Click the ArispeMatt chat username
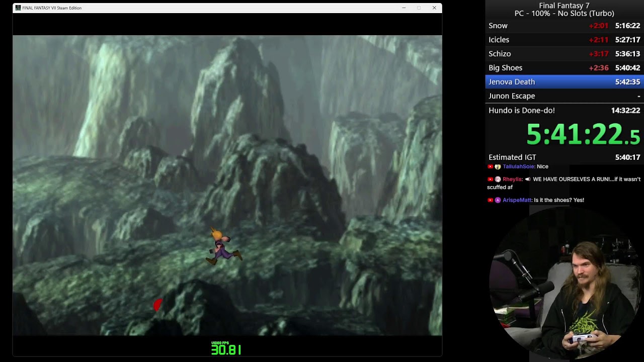The image size is (644, 362). point(517,200)
